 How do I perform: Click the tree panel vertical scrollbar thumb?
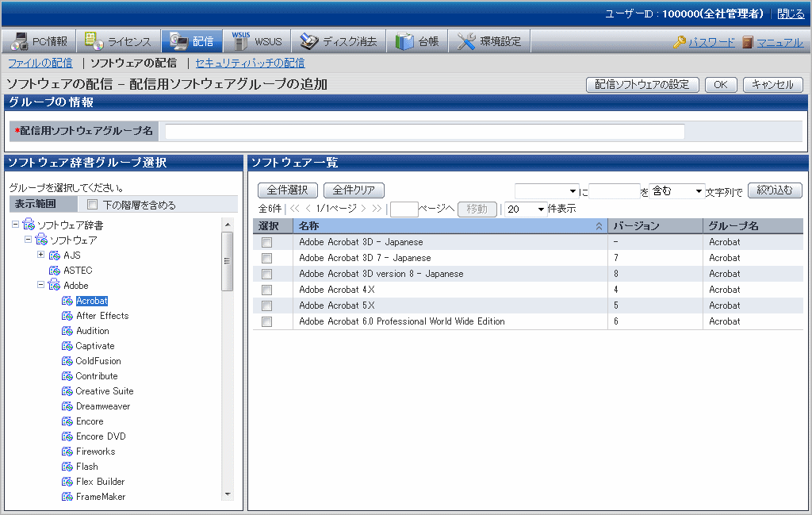228,262
